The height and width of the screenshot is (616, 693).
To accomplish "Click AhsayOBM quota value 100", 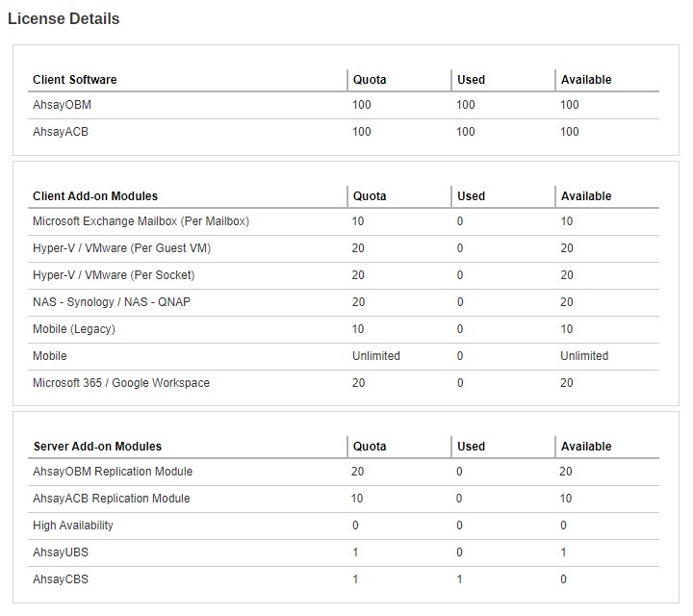I will [x=362, y=105].
